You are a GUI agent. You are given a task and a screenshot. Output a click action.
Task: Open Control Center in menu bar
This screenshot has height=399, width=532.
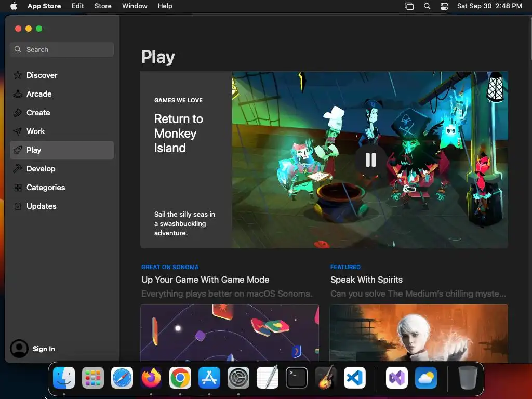[444, 6]
